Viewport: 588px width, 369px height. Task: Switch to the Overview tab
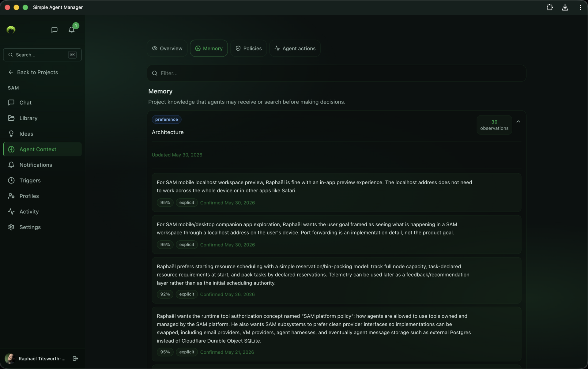[167, 48]
